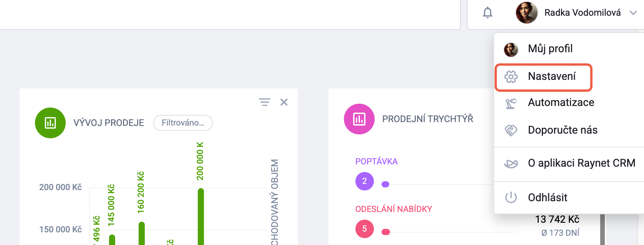644x245 pixels.
Task: Click the handshake icon for Doporučte nás
Action: pos(511,131)
